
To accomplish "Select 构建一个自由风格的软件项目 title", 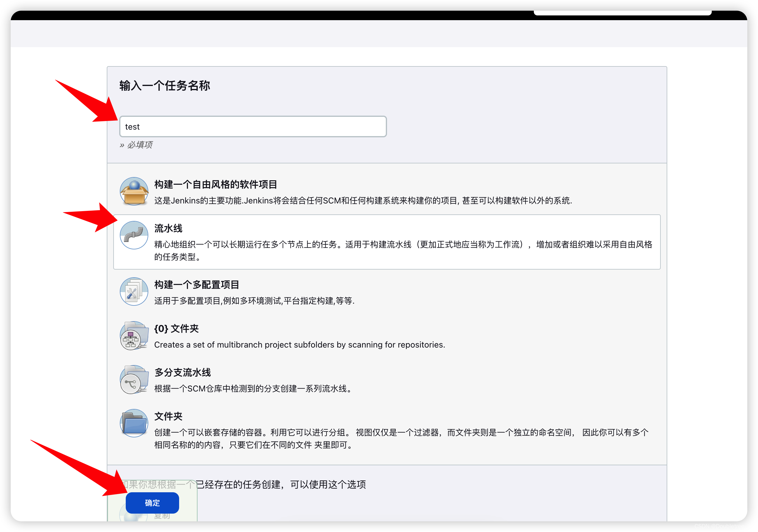I will point(216,184).
